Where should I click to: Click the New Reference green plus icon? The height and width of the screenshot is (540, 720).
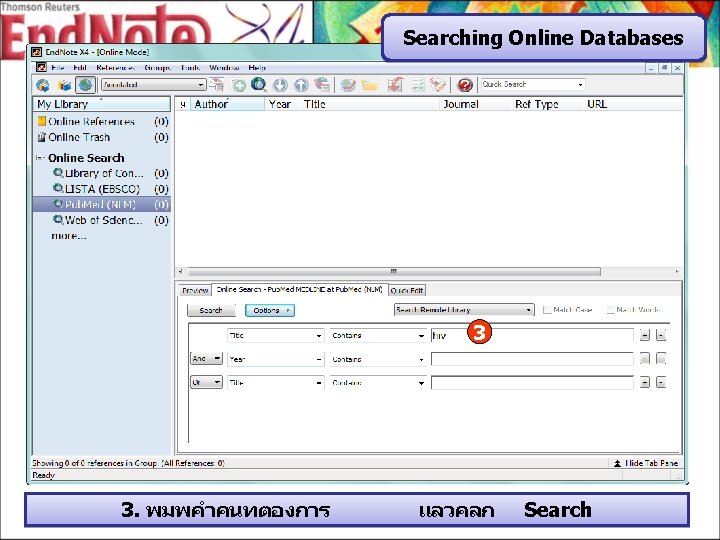[x=238, y=85]
